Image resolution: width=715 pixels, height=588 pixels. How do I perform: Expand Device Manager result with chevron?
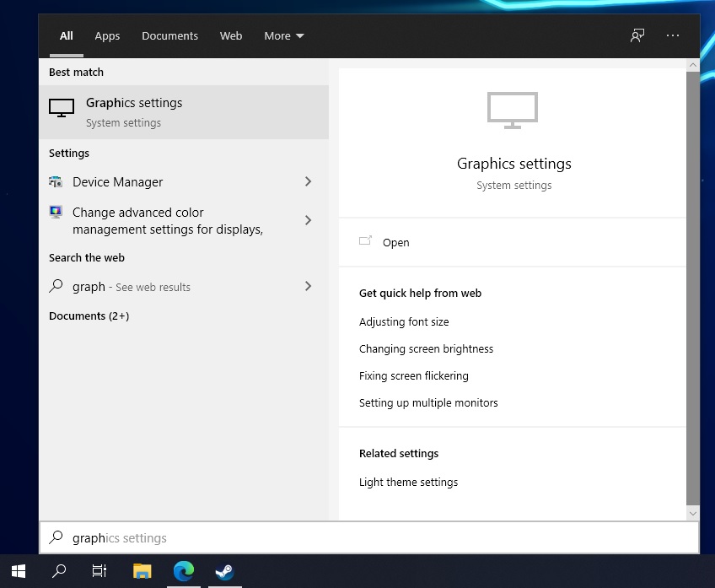pos(309,181)
